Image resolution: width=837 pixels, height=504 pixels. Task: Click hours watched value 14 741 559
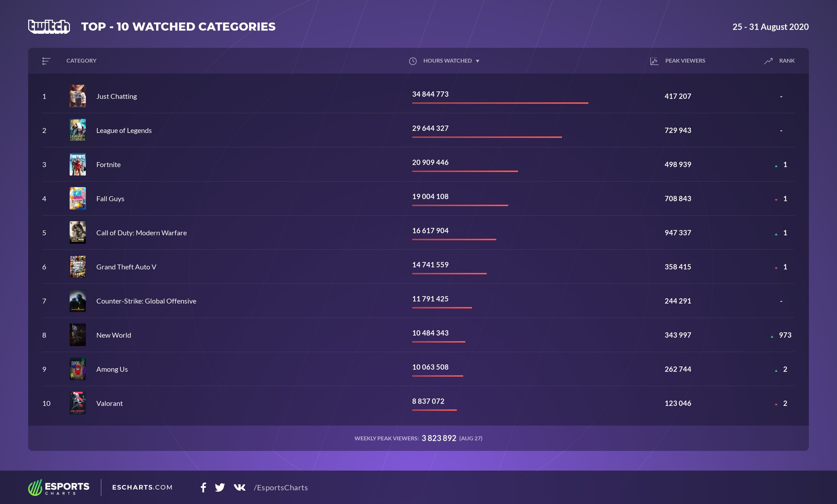tap(430, 265)
